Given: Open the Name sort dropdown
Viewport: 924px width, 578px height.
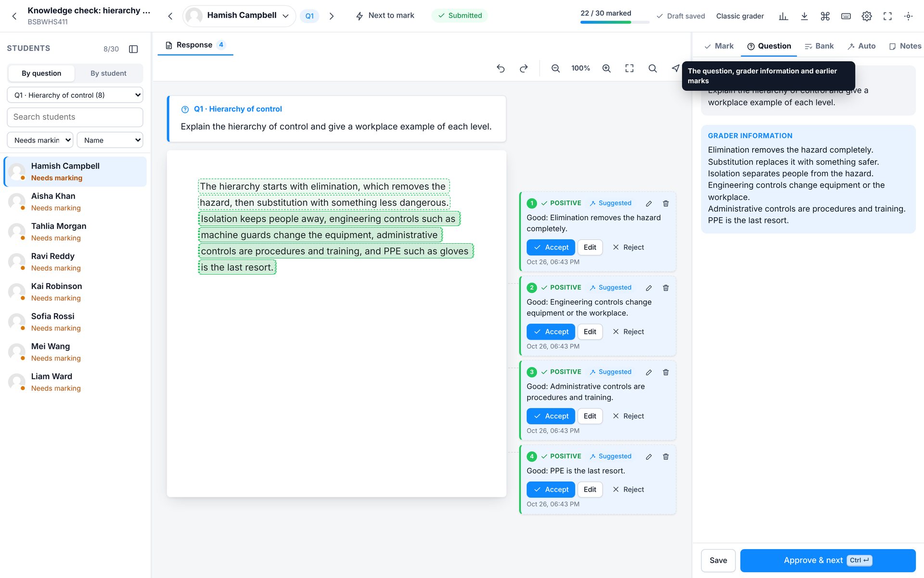Looking at the screenshot, I should [x=110, y=140].
